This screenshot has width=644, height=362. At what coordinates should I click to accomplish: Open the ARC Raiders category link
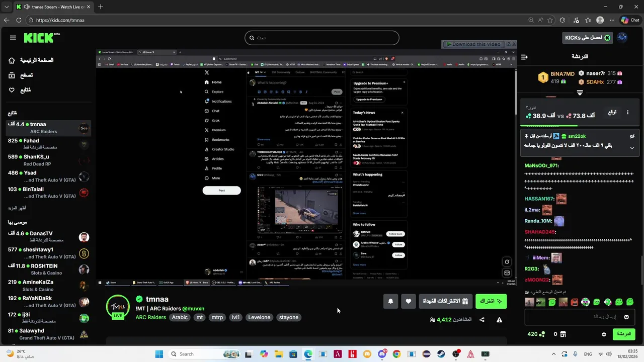click(150, 317)
